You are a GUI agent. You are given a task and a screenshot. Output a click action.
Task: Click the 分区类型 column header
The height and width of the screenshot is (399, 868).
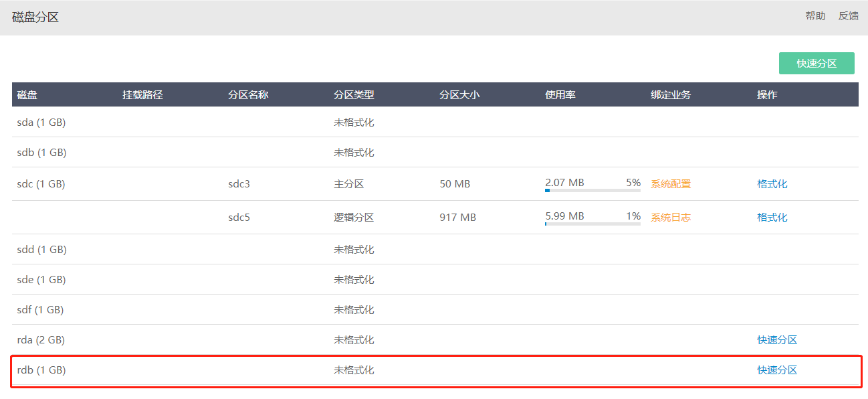coord(354,95)
